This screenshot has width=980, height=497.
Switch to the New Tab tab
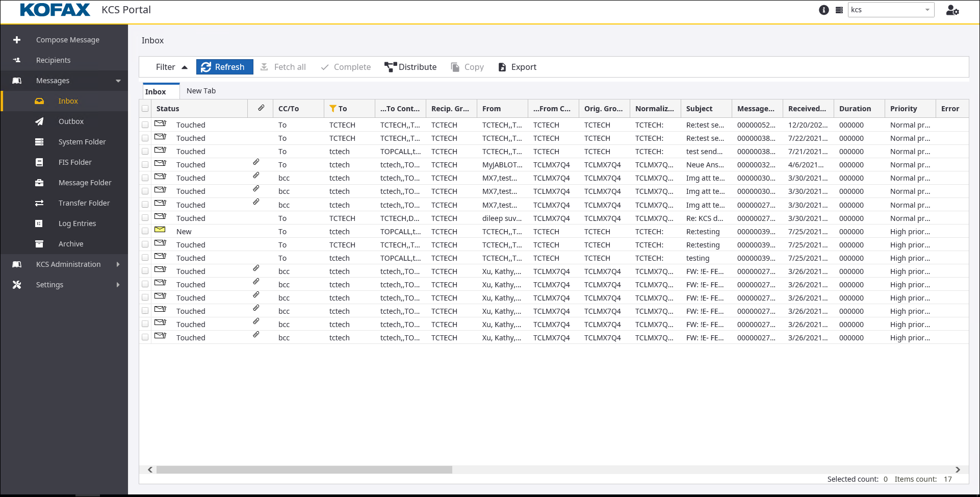click(x=201, y=91)
